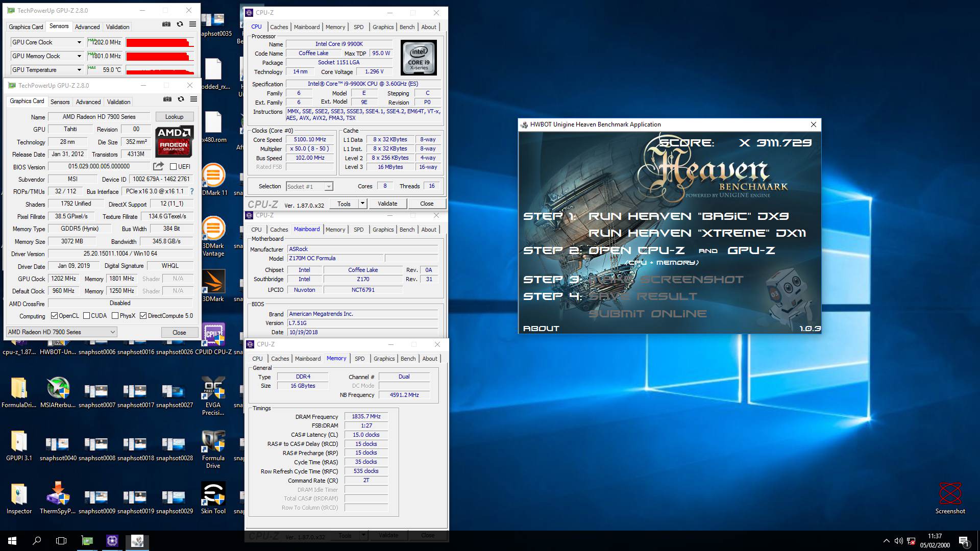Click the bus interface question mark icon
The width and height of the screenshot is (980, 551).
pyautogui.click(x=192, y=191)
